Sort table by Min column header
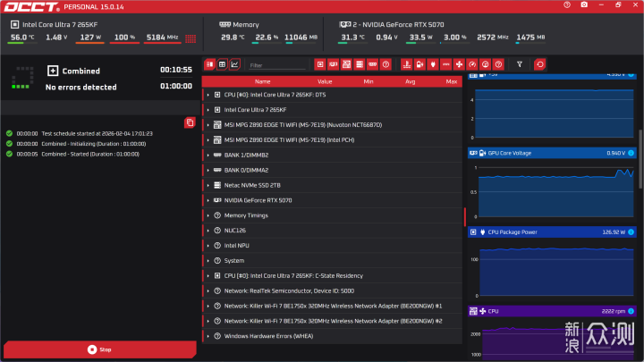The image size is (644, 362). [369, 81]
